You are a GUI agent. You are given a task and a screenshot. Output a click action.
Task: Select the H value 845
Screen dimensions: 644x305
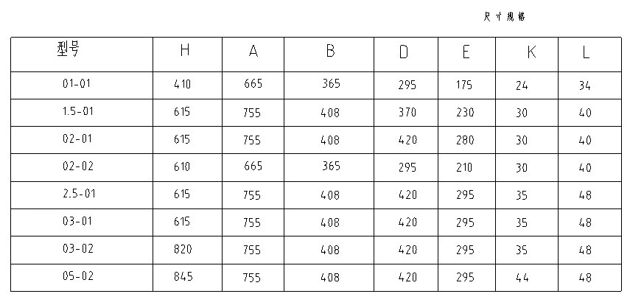click(x=181, y=277)
